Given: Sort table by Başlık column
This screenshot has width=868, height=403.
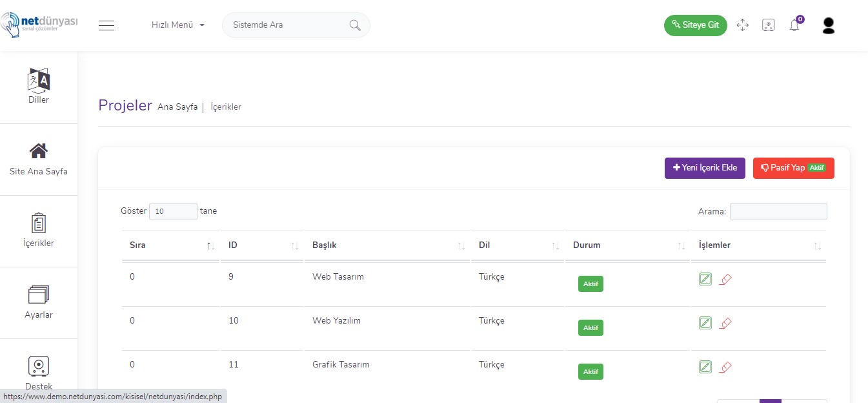Looking at the screenshot, I should 387,245.
